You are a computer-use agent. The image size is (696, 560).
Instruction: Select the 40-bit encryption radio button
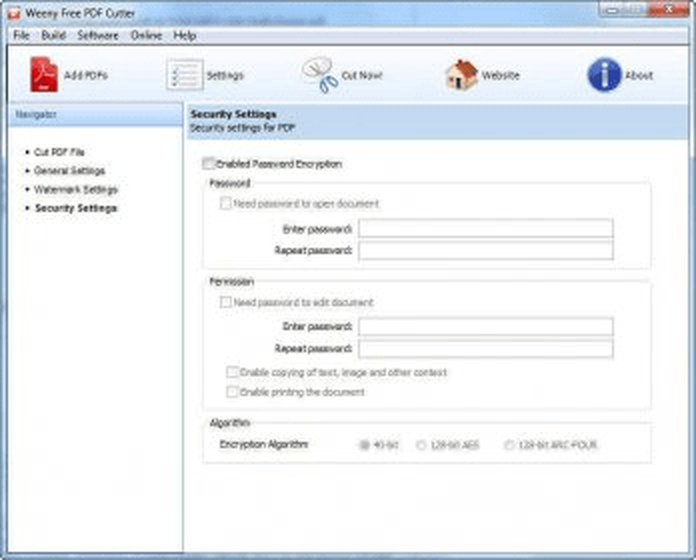pos(364,445)
